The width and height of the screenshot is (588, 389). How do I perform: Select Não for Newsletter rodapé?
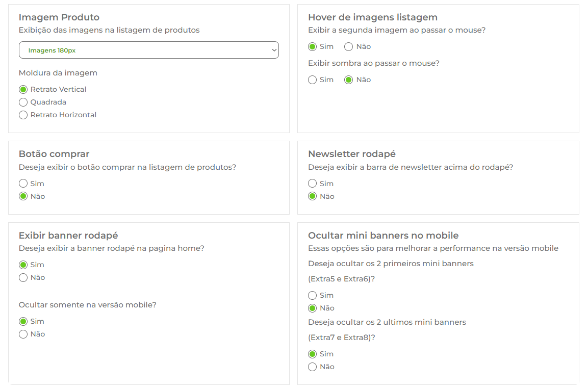pyautogui.click(x=313, y=196)
